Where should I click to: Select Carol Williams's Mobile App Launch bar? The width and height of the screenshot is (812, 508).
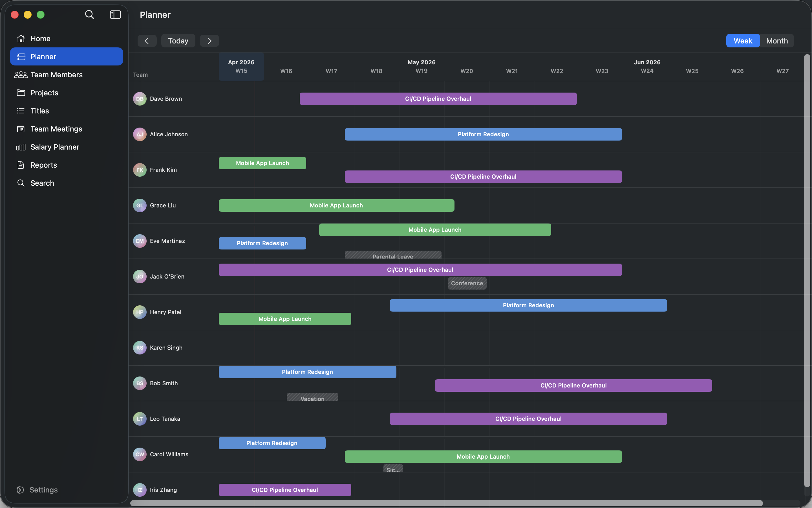pyautogui.click(x=483, y=457)
